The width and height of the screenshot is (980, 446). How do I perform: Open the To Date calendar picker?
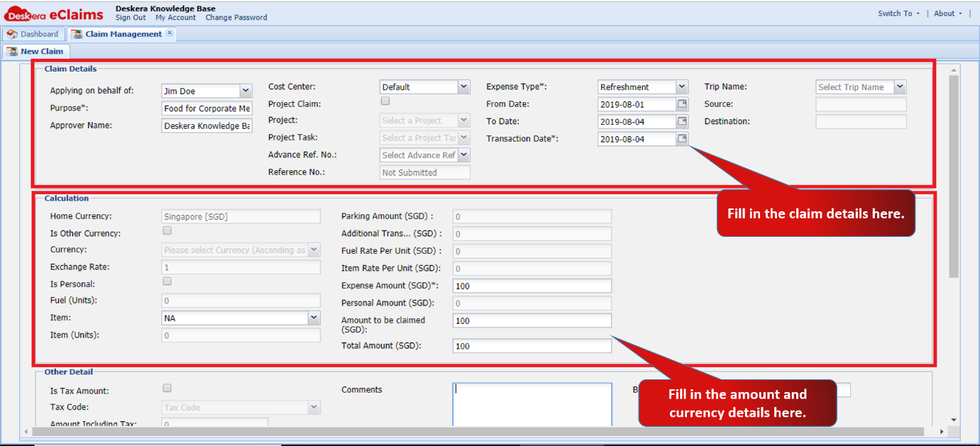point(682,121)
